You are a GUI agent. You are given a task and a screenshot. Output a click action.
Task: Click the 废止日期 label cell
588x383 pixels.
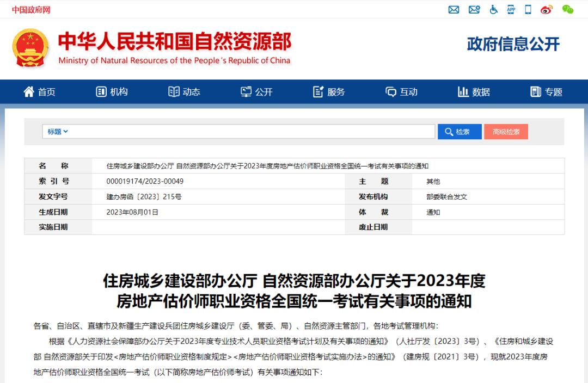tap(378, 227)
